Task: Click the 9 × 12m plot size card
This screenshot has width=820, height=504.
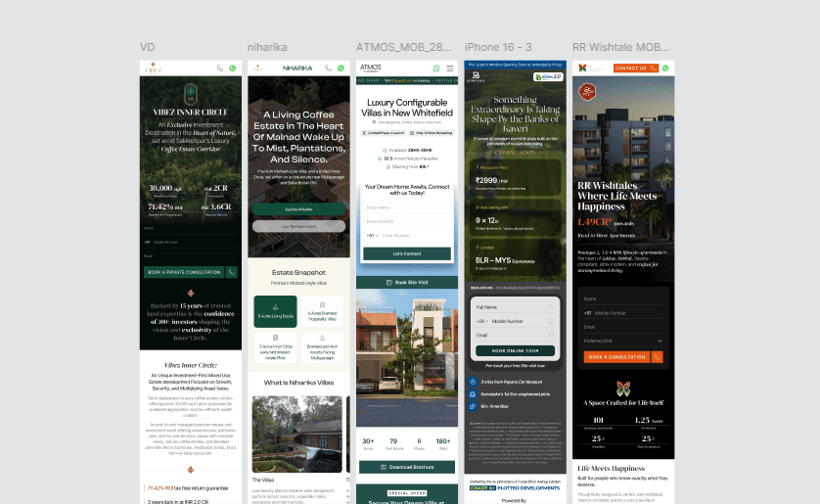Action: (x=515, y=217)
